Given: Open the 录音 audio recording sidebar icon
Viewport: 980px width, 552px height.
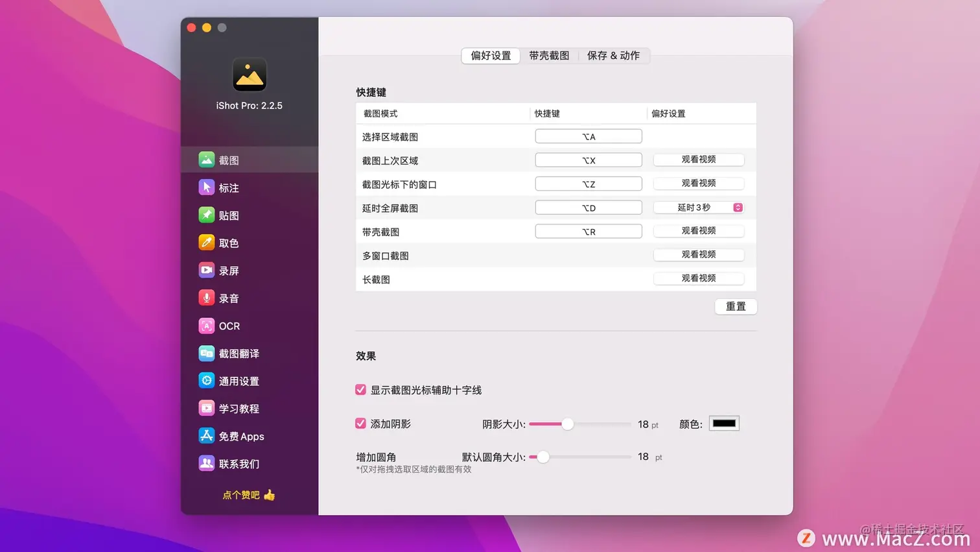Looking at the screenshot, I should 206,298.
